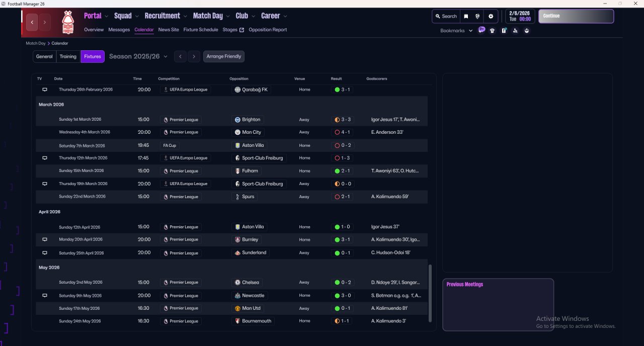Open the messages bubble with 9+ badge
Image resolution: width=644 pixels, height=346 pixels.
tap(481, 30)
